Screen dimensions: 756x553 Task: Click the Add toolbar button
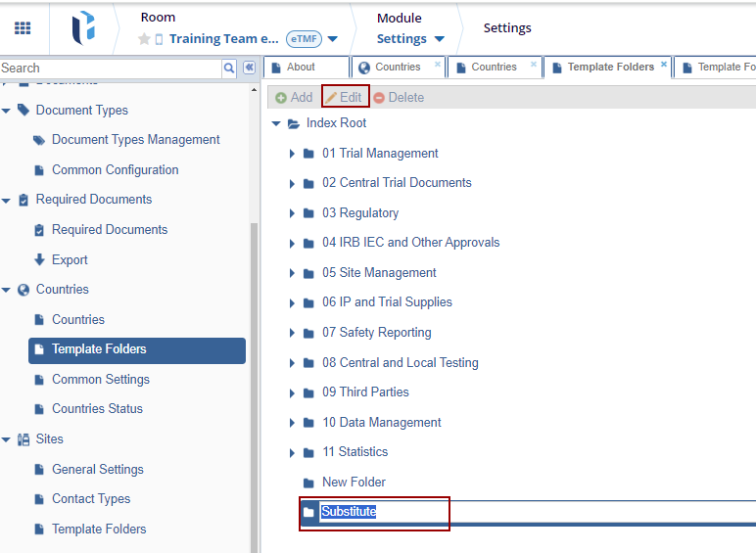coord(293,97)
